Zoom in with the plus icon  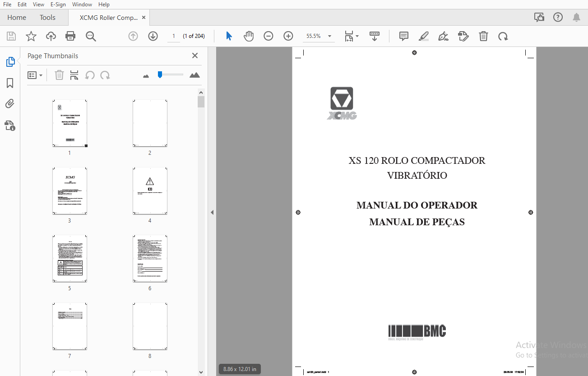(x=288, y=36)
